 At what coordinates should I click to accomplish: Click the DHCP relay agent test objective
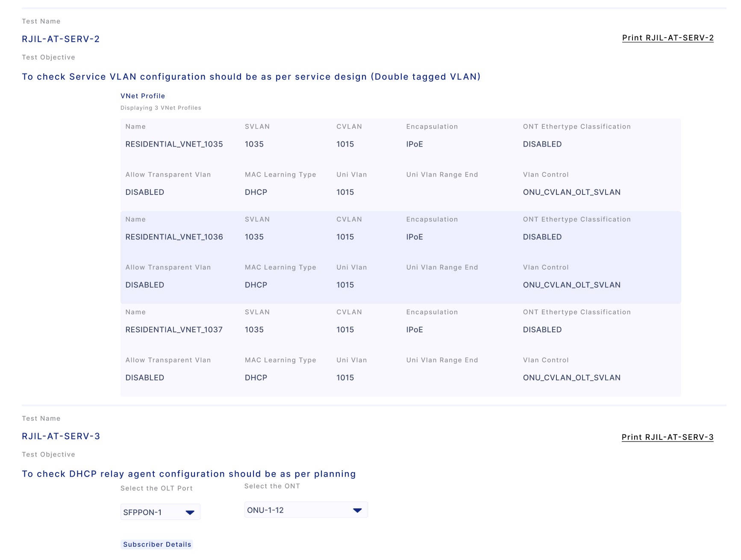188,474
